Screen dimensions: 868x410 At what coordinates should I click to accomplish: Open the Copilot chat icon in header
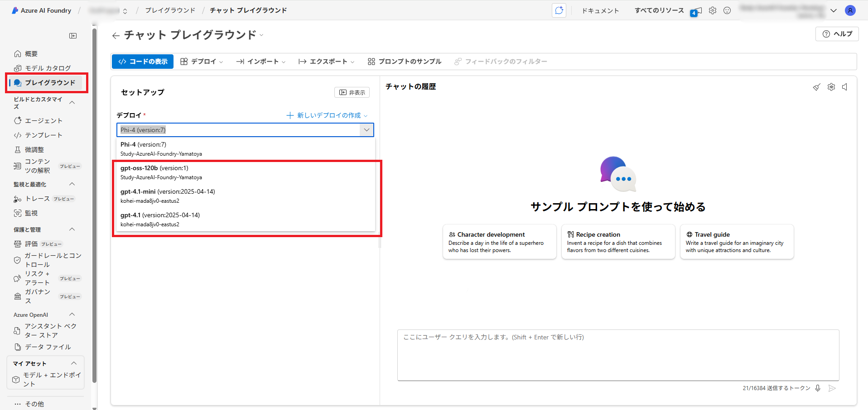[x=559, y=10]
